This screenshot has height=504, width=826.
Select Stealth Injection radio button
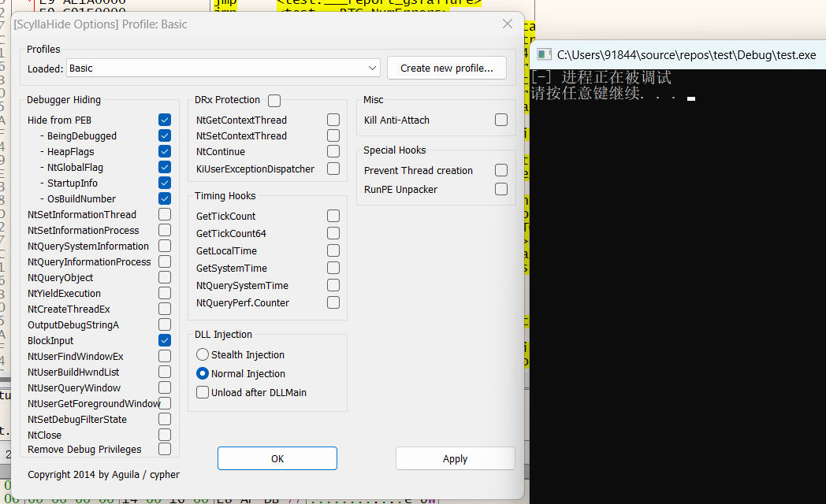tap(203, 354)
